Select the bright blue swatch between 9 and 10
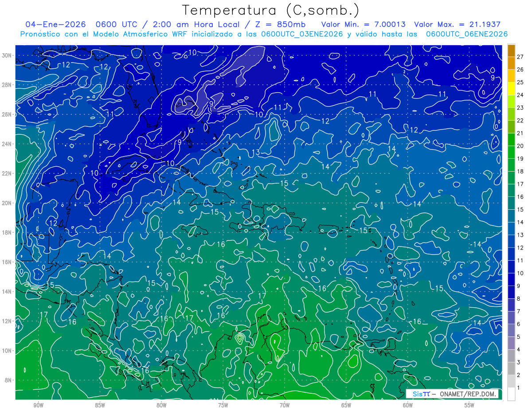Screen dimensions: 532x411 [x=511, y=280]
